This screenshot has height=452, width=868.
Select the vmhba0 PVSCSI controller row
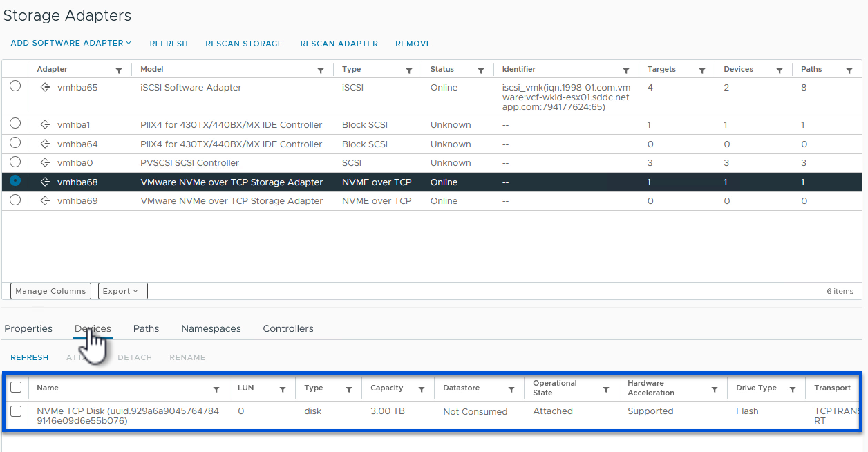click(15, 162)
